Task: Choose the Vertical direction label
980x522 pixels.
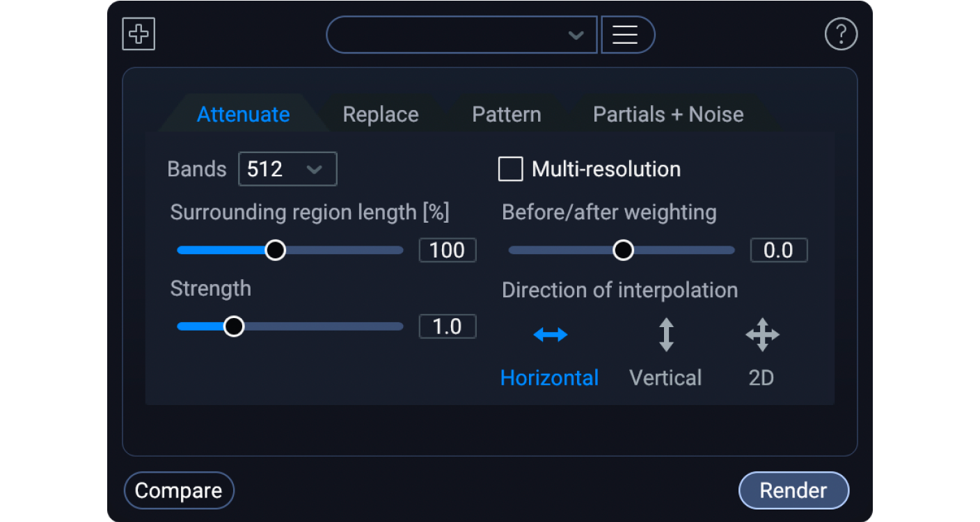Action: point(665,378)
